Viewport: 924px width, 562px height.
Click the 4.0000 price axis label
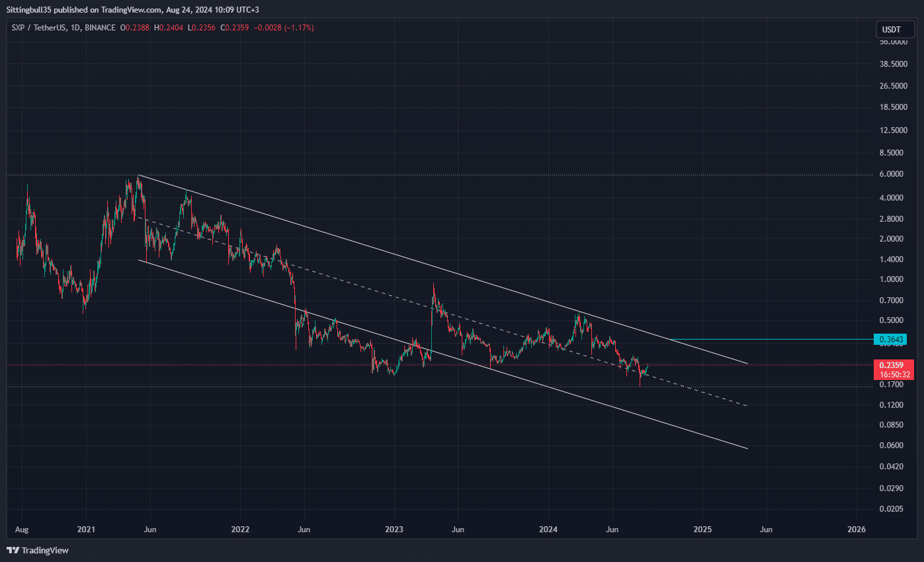point(892,198)
